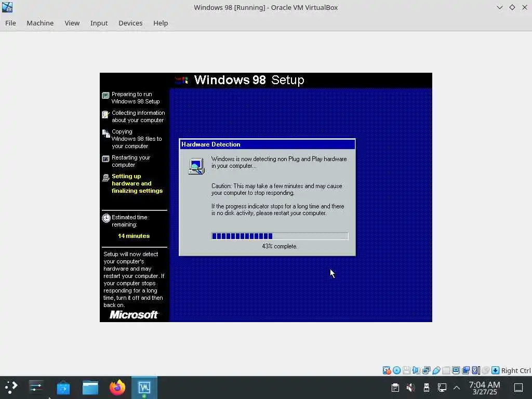Click 'Copying Windows 98 files' step

137,139
